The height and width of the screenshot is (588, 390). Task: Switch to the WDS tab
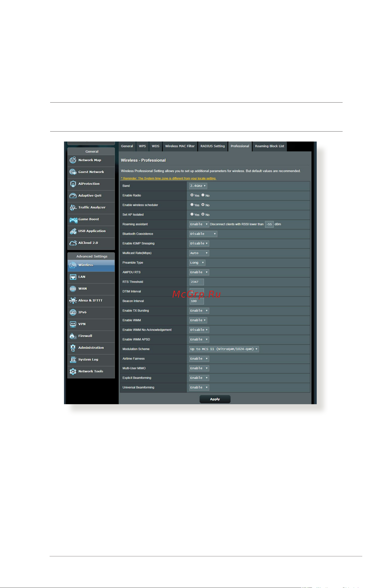156,146
